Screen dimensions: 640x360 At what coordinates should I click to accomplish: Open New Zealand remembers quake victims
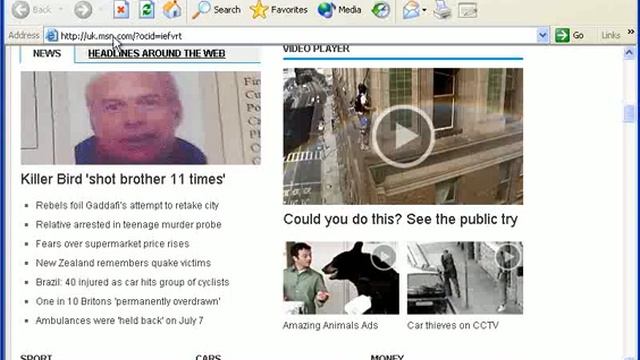coord(123,263)
